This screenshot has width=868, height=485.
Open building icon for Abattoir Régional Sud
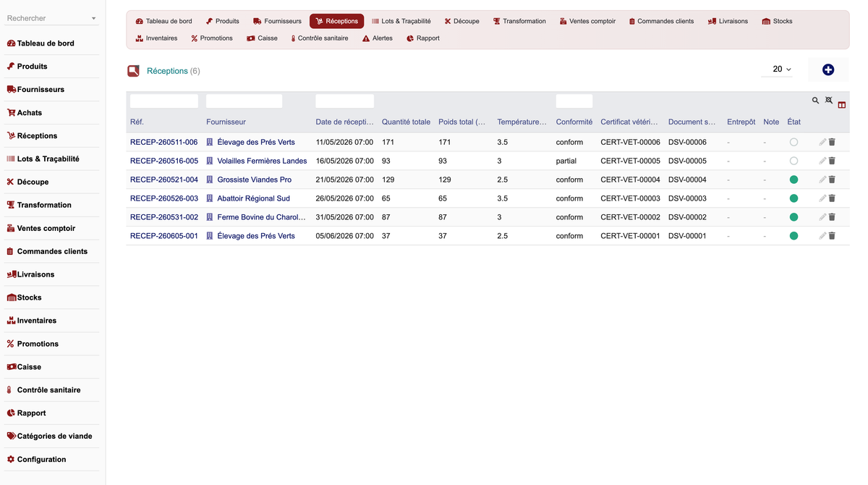pos(210,198)
